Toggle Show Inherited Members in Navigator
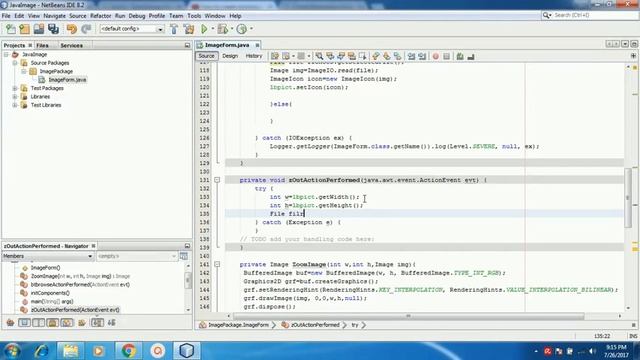 click(11, 323)
